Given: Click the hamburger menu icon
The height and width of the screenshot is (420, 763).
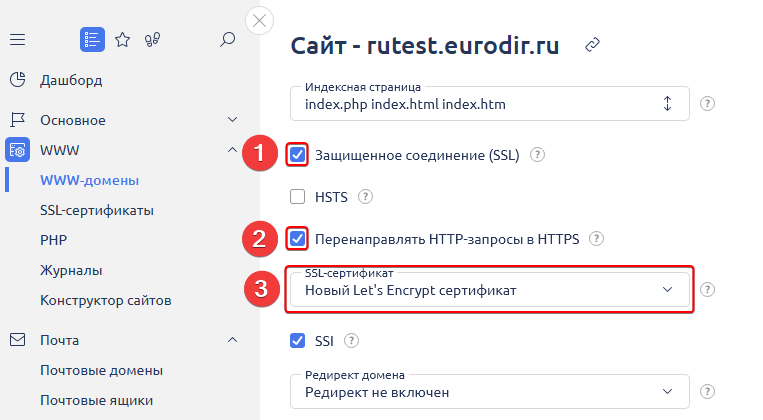Looking at the screenshot, I should pyautogui.click(x=17, y=40).
